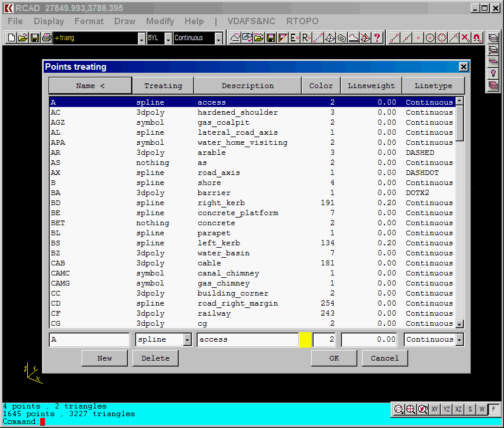Open the +triang layer dropdown
Viewport: 504px width, 428px height.
(141, 37)
